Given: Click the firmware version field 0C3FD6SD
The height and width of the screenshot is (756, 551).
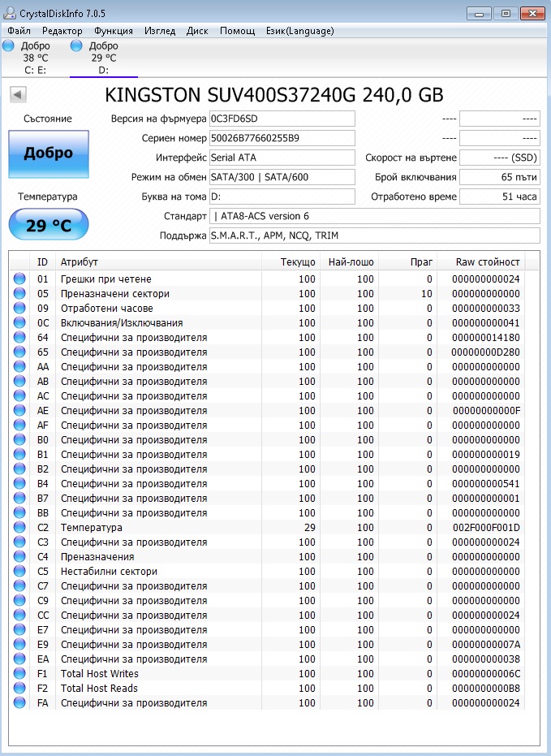Looking at the screenshot, I should (x=282, y=119).
